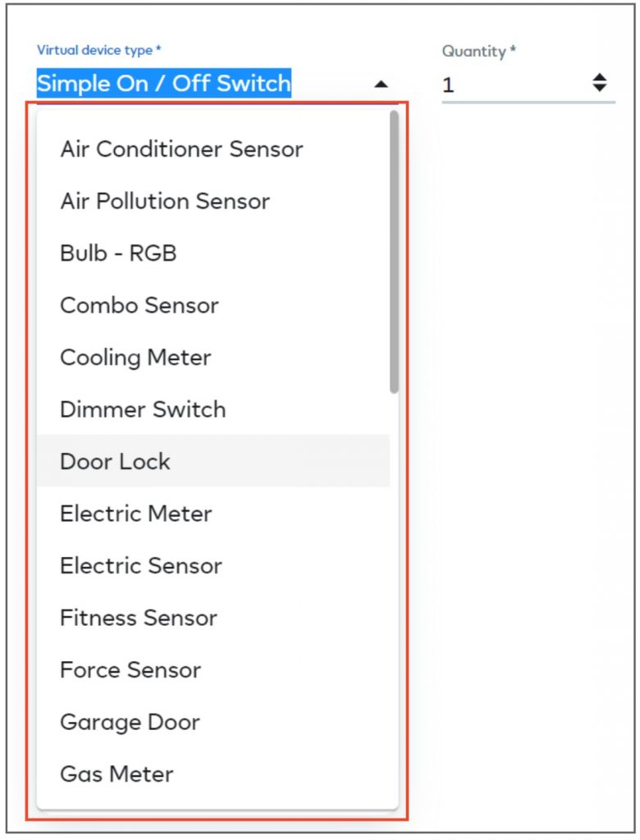The width and height of the screenshot is (640, 840).
Task: Choose Bulb - RGB from the dropdown list
Action: pyautogui.click(x=117, y=253)
